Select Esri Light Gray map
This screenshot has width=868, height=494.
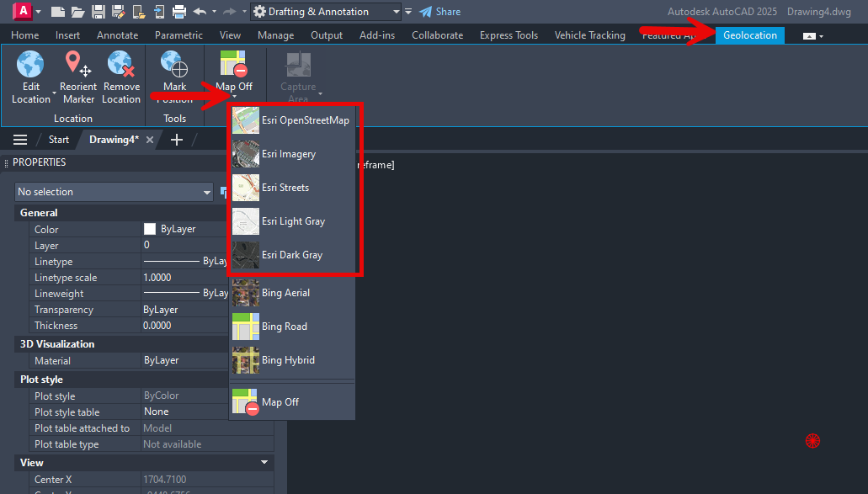(x=292, y=221)
